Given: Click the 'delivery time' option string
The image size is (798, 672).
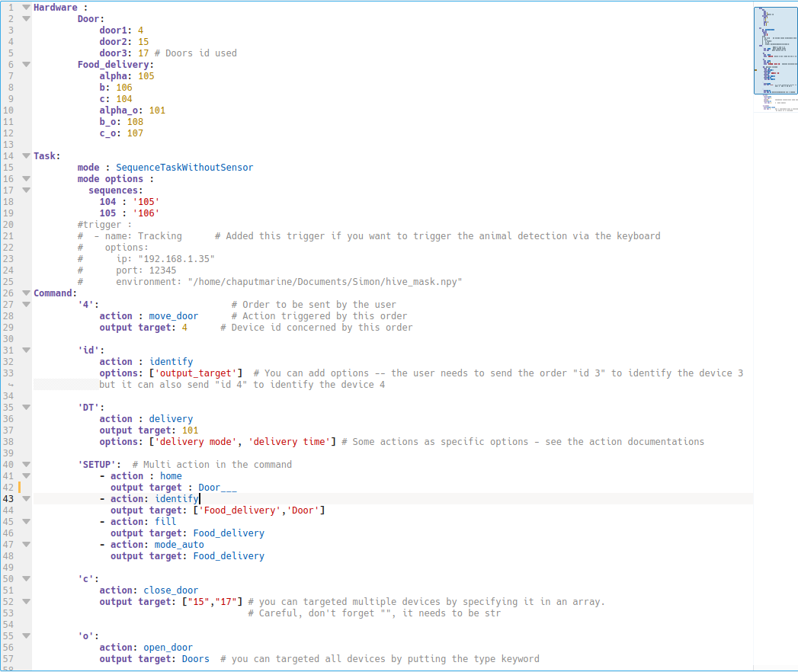Looking at the screenshot, I should point(290,442).
